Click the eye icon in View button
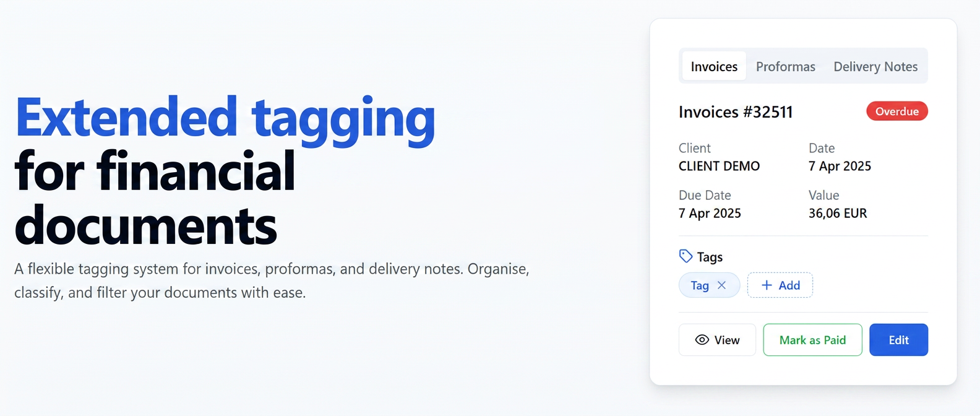 click(702, 340)
